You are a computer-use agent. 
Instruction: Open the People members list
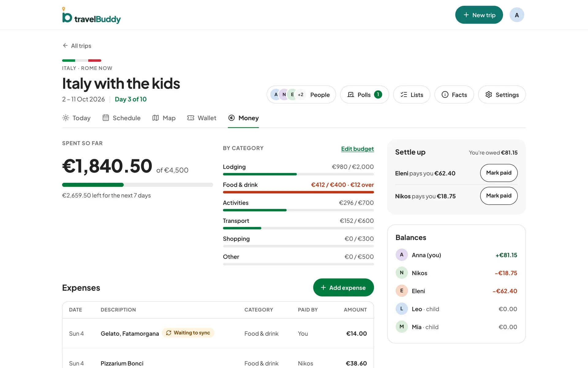pyautogui.click(x=301, y=94)
